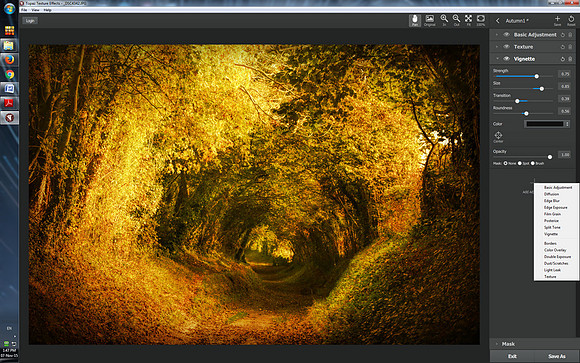Click the Size slider handle
The image size is (580, 363).
[x=542, y=89]
